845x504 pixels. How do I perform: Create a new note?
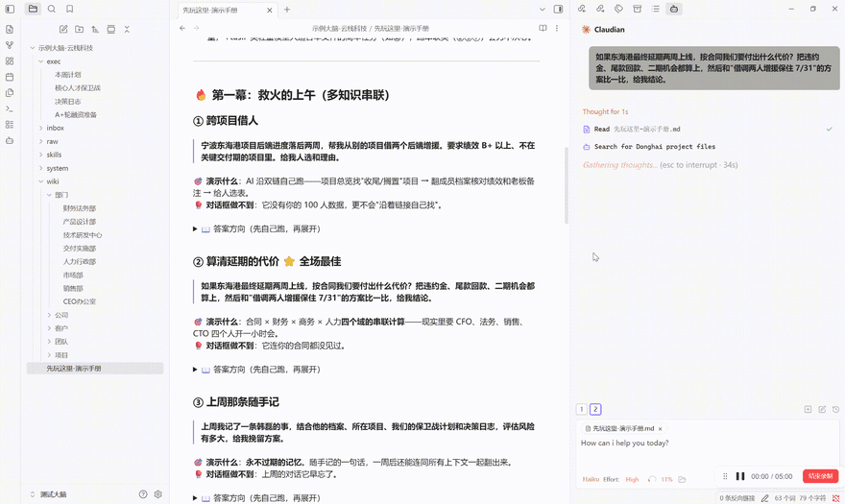tap(63, 29)
